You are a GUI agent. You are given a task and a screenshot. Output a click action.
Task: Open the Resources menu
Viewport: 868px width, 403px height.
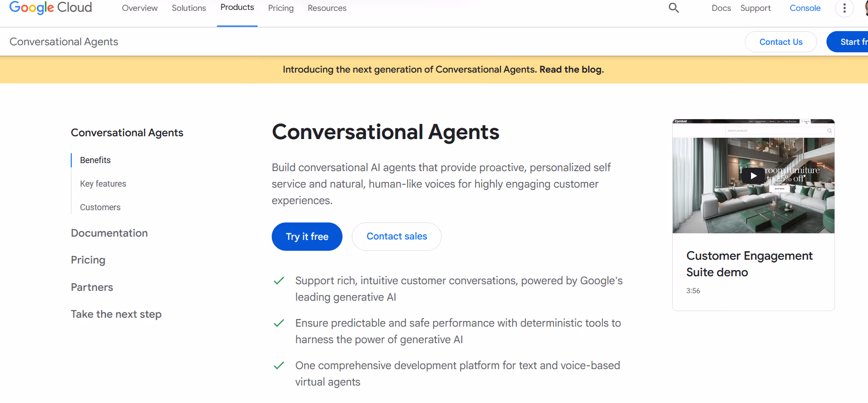327,8
